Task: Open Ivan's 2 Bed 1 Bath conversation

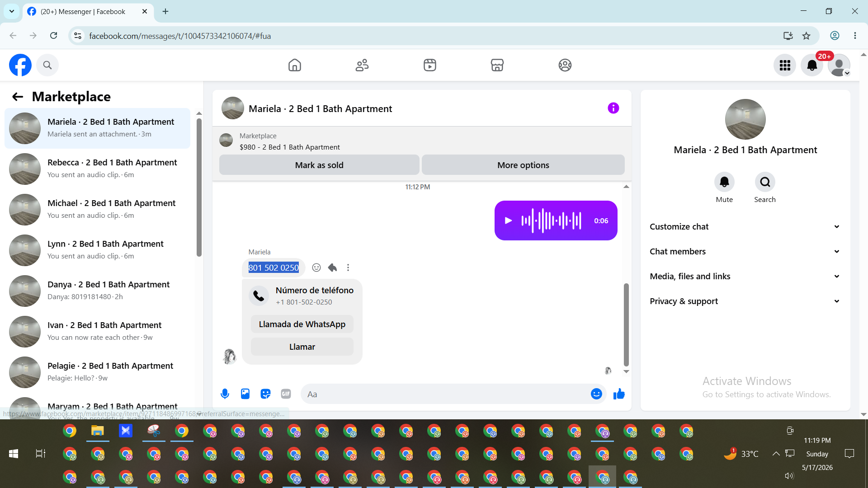Action: click(97, 332)
